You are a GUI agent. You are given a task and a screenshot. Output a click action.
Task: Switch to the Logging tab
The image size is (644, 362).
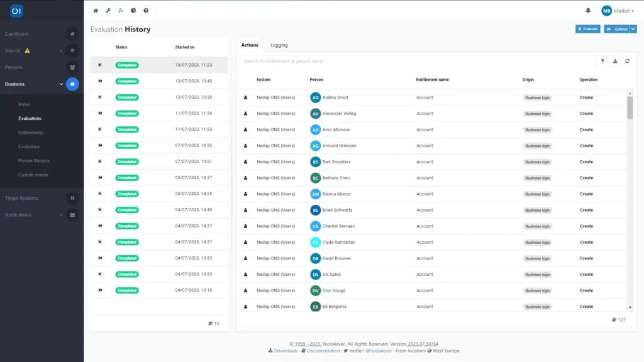click(x=279, y=45)
